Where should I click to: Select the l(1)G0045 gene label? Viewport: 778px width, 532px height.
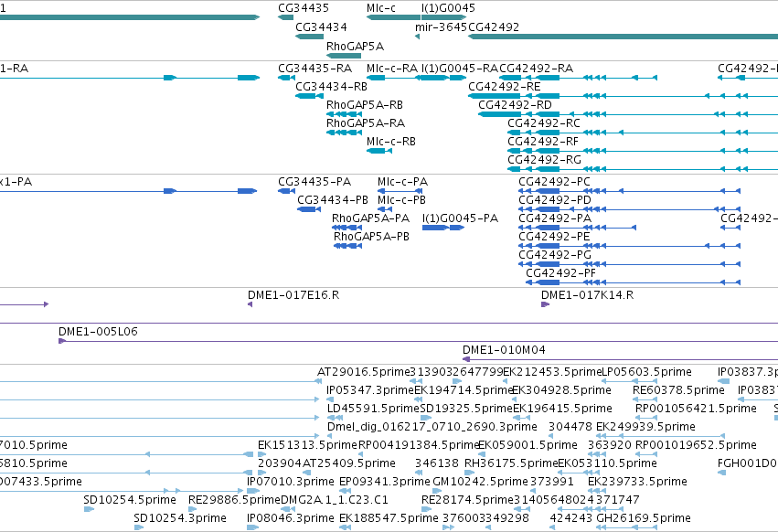tap(448, 8)
